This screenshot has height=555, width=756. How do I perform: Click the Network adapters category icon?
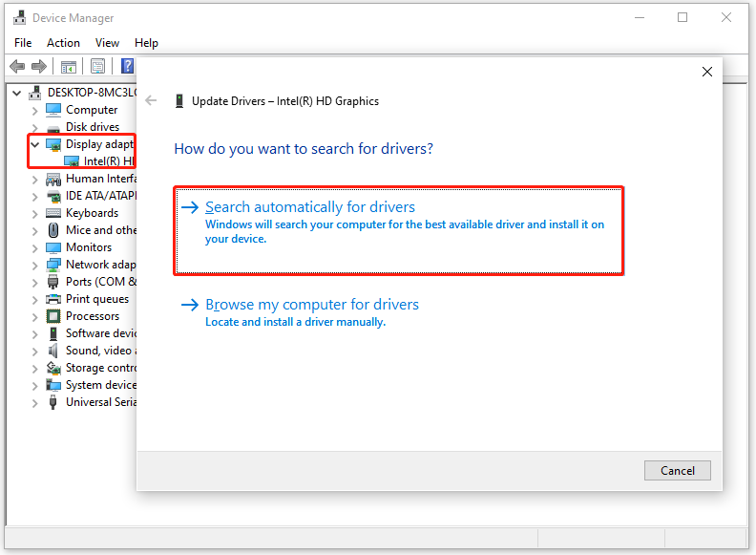pos(53,265)
